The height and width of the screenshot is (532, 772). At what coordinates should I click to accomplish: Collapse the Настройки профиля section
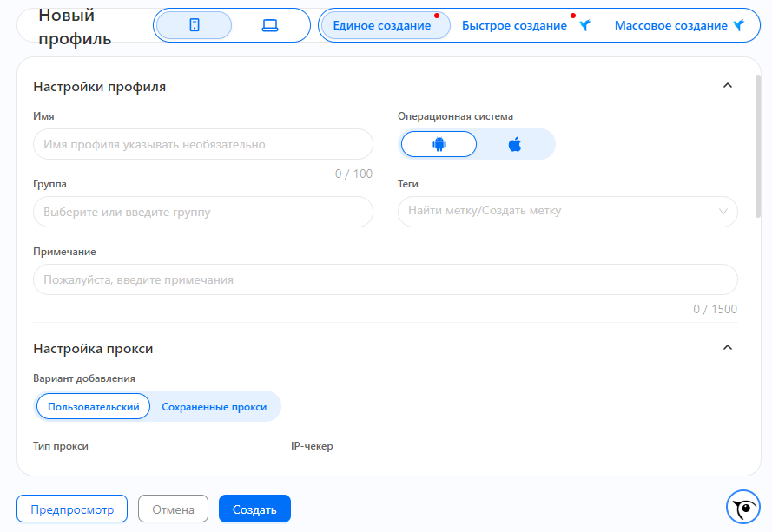(727, 86)
